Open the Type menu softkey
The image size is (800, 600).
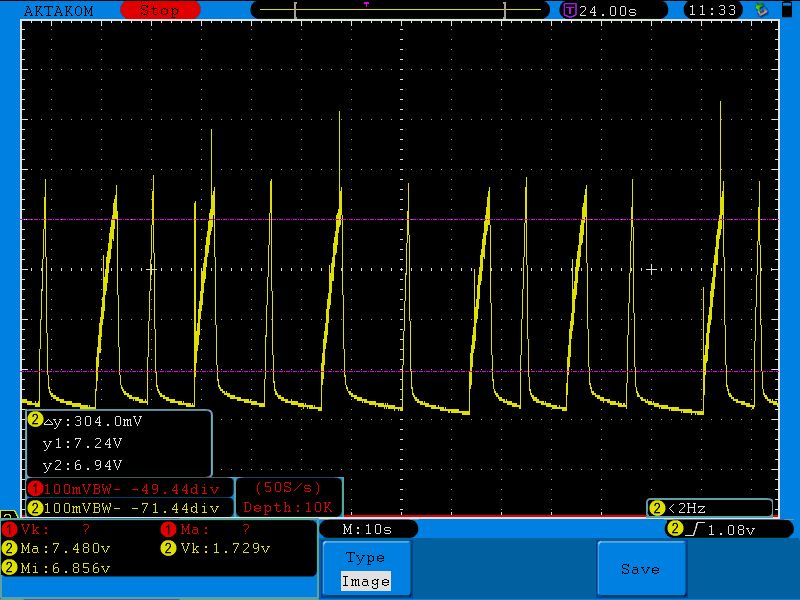click(365, 557)
